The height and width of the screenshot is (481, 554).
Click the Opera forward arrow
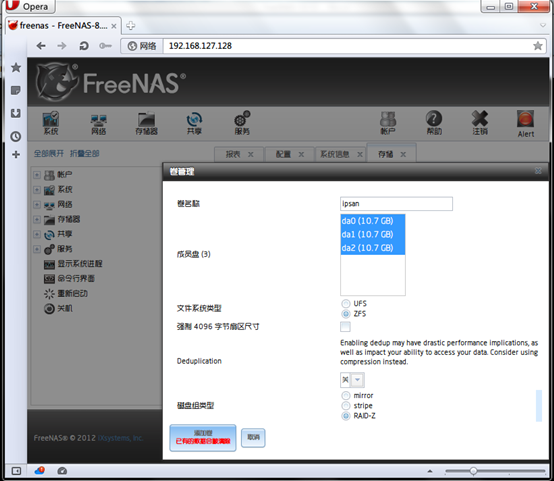[x=62, y=46]
